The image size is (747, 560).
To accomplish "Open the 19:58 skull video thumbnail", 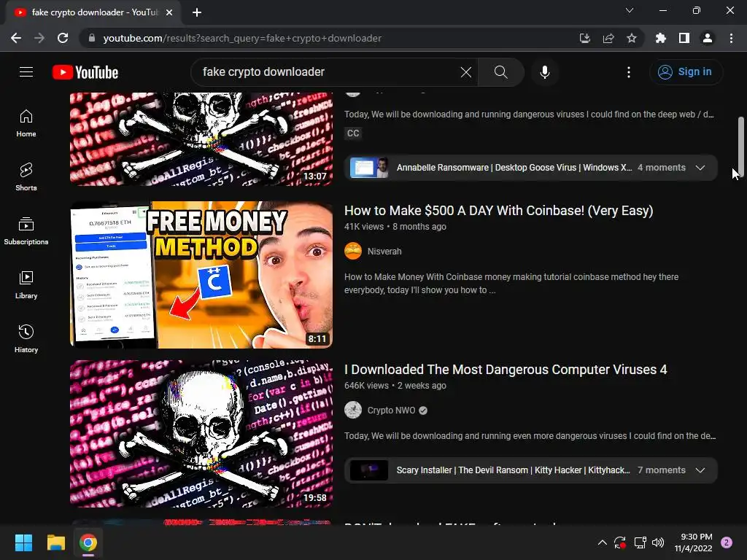I will coord(201,434).
